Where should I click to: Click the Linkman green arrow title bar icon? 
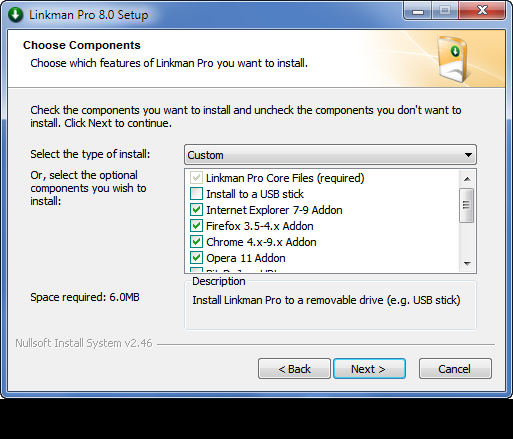(15, 15)
